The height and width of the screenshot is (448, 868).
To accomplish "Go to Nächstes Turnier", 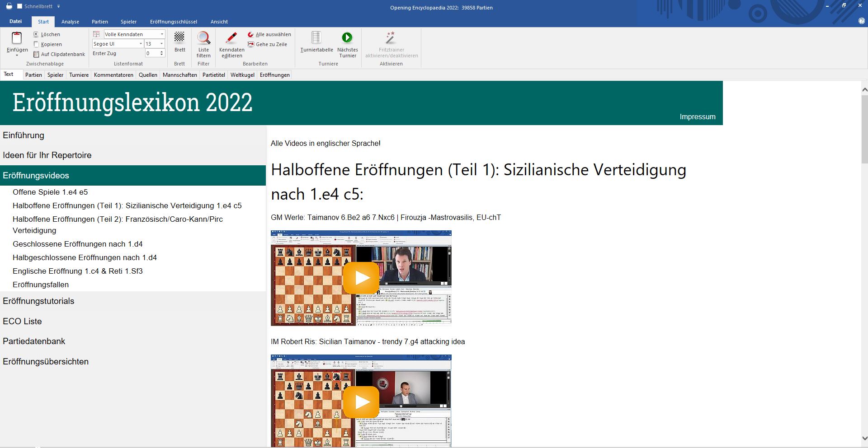I will tap(347, 38).
